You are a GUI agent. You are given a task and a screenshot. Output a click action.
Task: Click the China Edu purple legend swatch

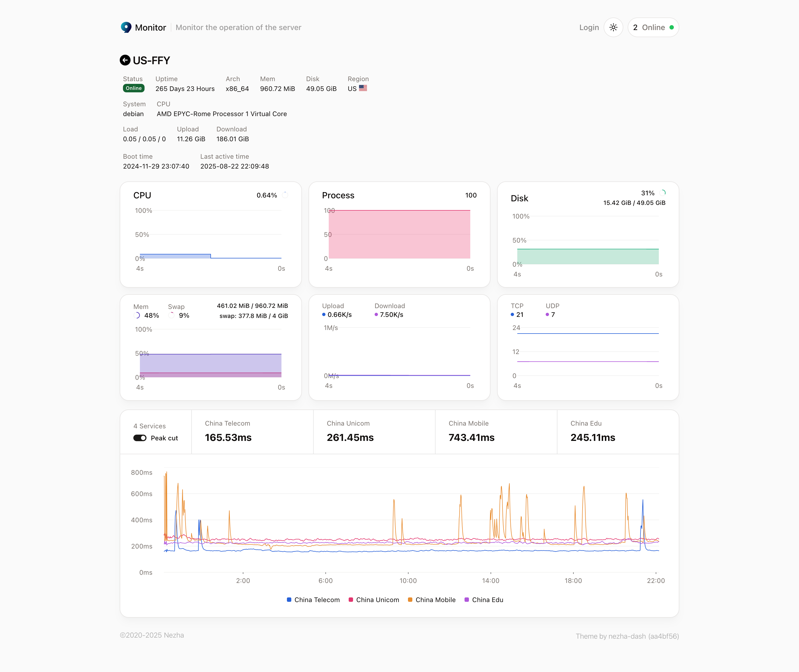(467, 600)
